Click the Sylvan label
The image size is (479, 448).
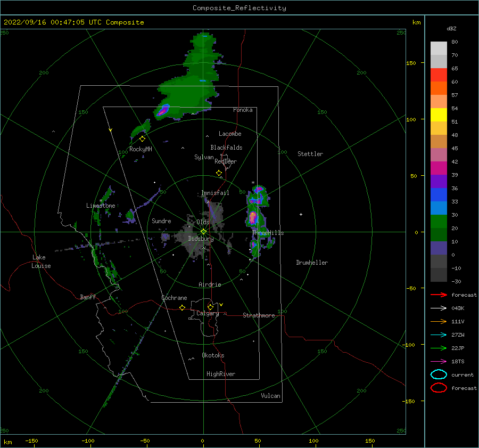204,157
